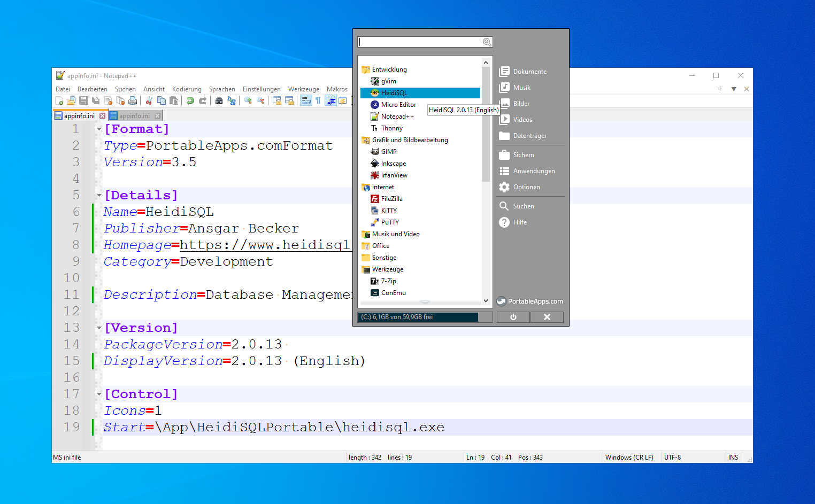Open the Kodierung menu
The height and width of the screenshot is (504, 815).
[x=187, y=89]
